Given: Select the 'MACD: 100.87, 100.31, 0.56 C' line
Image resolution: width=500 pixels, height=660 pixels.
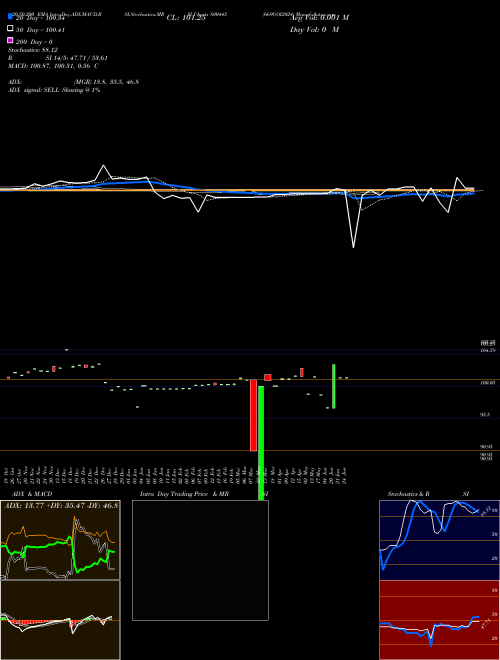Looking at the screenshot, I should 53,66.
